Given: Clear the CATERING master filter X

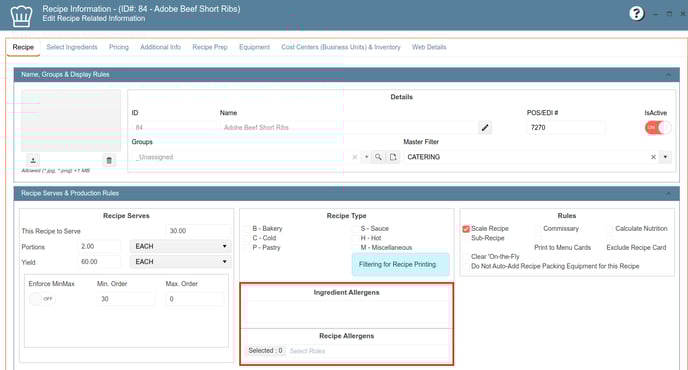Looking at the screenshot, I should tap(653, 157).
